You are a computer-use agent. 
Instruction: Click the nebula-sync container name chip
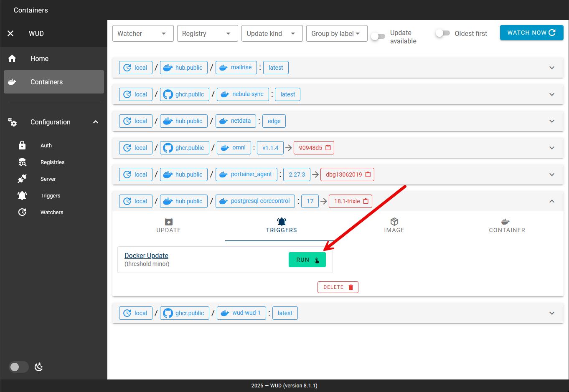click(x=243, y=94)
